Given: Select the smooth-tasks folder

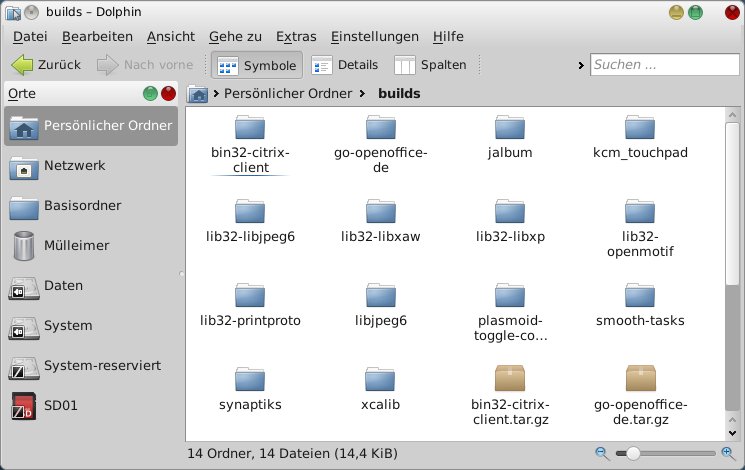Looking at the screenshot, I should coord(640,305).
